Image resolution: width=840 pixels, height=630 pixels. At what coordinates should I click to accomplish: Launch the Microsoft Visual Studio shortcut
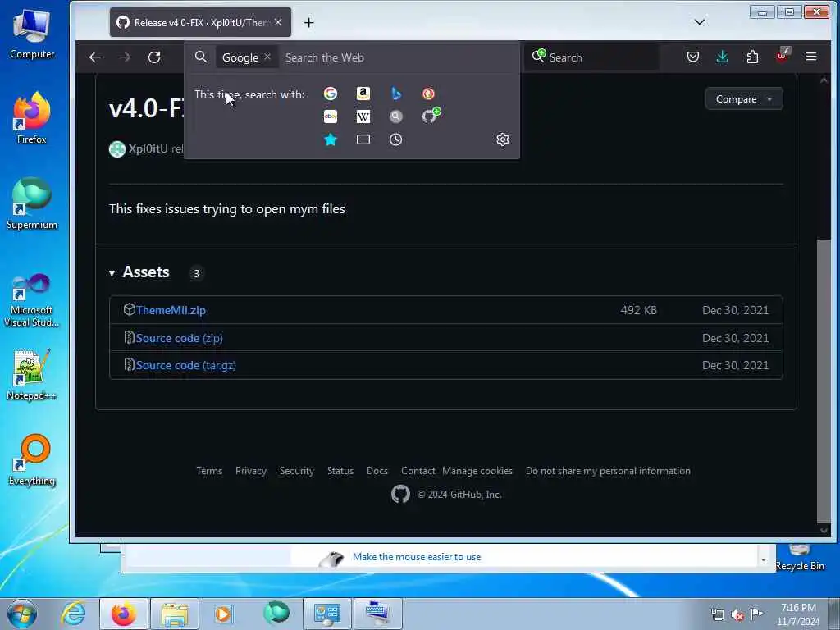click(x=32, y=300)
